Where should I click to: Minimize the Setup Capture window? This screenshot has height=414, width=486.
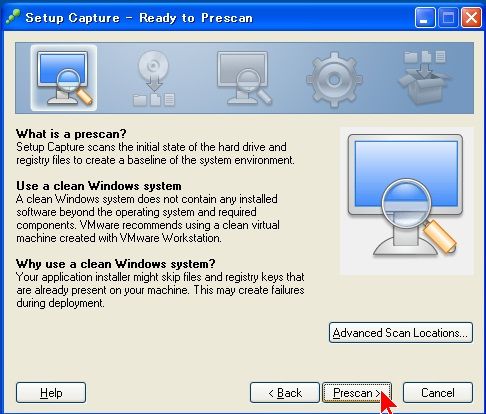(x=425, y=18)
